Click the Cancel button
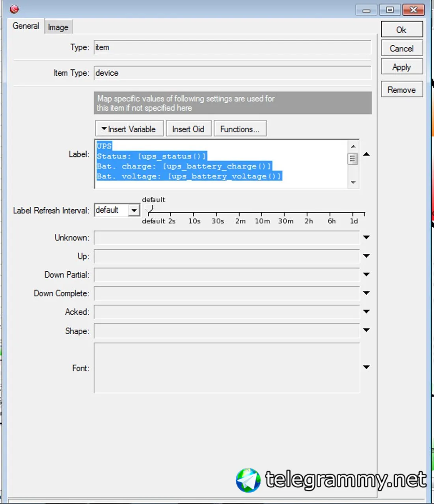The image size is (434, 504). 402,48
